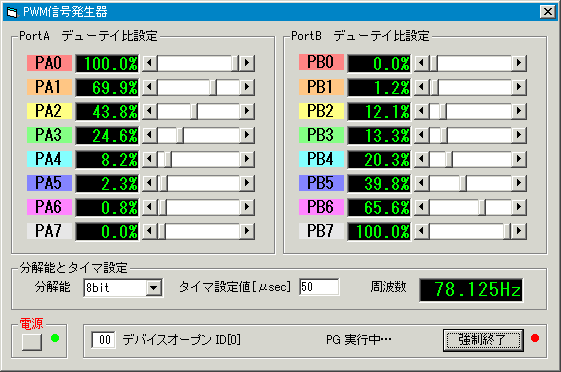Click the left arrow on PB3 row
The height and width of the screenshot is (372, 561).
click(421, 135)
